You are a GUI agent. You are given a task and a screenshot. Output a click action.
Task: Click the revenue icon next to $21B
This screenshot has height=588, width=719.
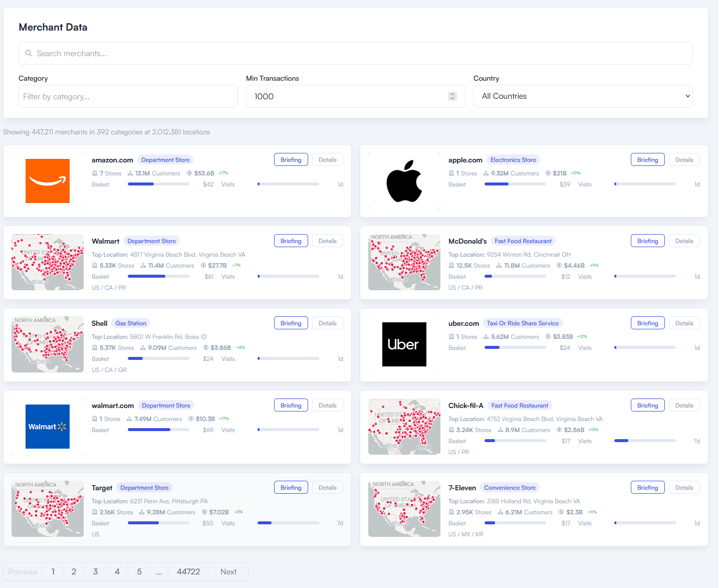click(548, 173)
